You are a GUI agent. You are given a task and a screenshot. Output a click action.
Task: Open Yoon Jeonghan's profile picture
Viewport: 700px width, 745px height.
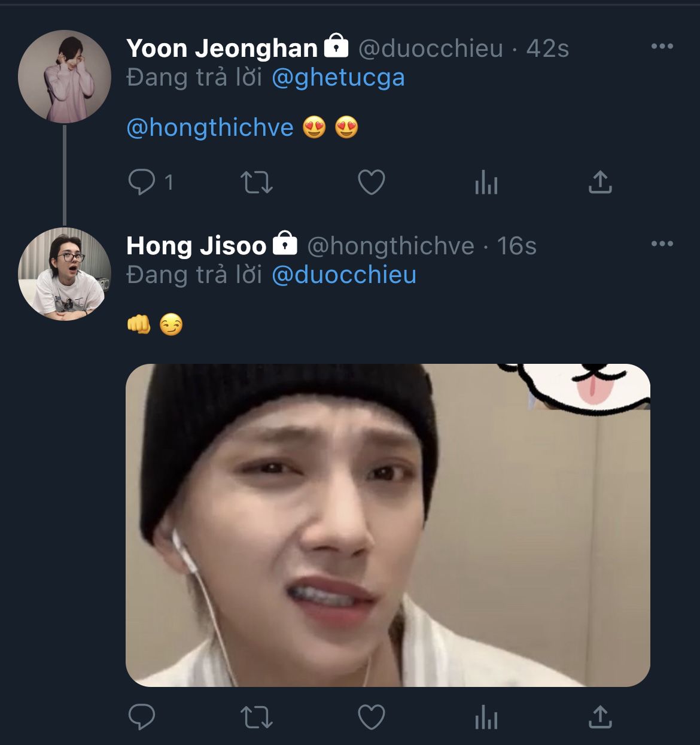point(65,77)
